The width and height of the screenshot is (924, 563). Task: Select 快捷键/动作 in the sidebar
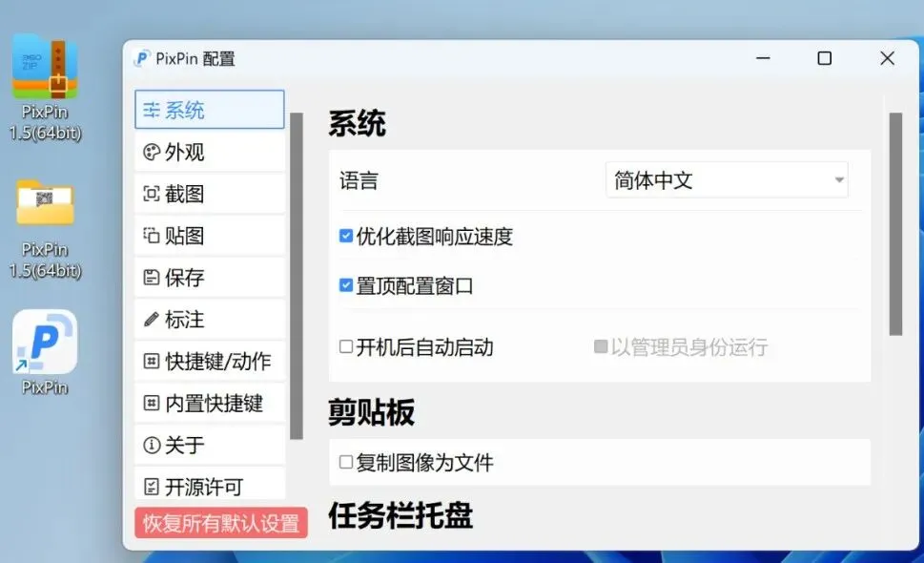coord(209,362)
